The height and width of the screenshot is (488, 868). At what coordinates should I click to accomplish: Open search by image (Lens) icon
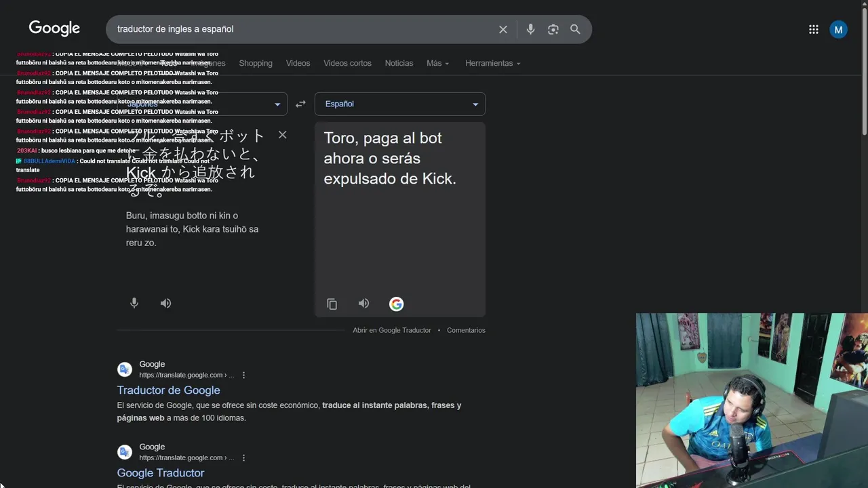(x=553, y=29)
